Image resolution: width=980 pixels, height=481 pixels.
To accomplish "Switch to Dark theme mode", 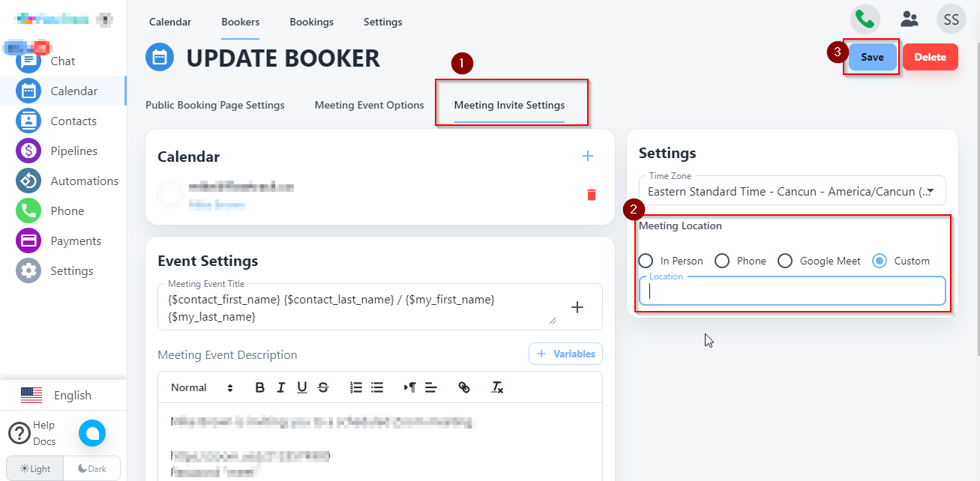I will click(x=91, y=468).
